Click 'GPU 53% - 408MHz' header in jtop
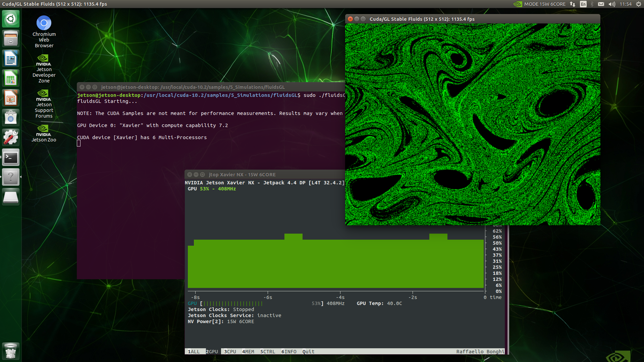The image size is (644, 362). 212,189
